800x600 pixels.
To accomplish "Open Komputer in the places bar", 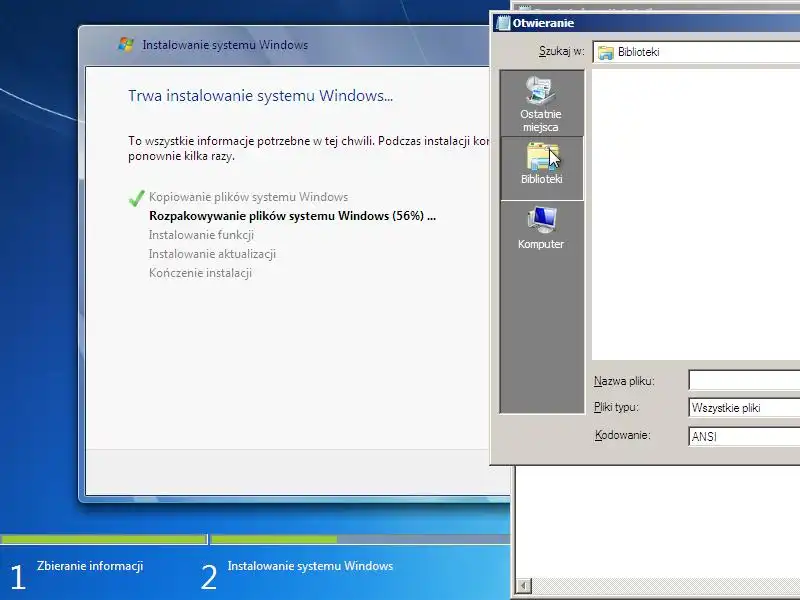I will [x=541, y=228].
